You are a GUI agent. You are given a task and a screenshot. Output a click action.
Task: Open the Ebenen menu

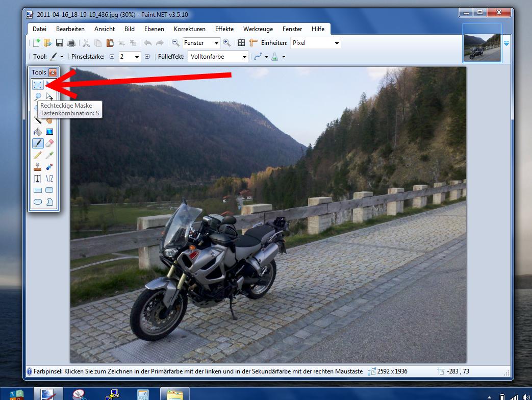(154, 29)
